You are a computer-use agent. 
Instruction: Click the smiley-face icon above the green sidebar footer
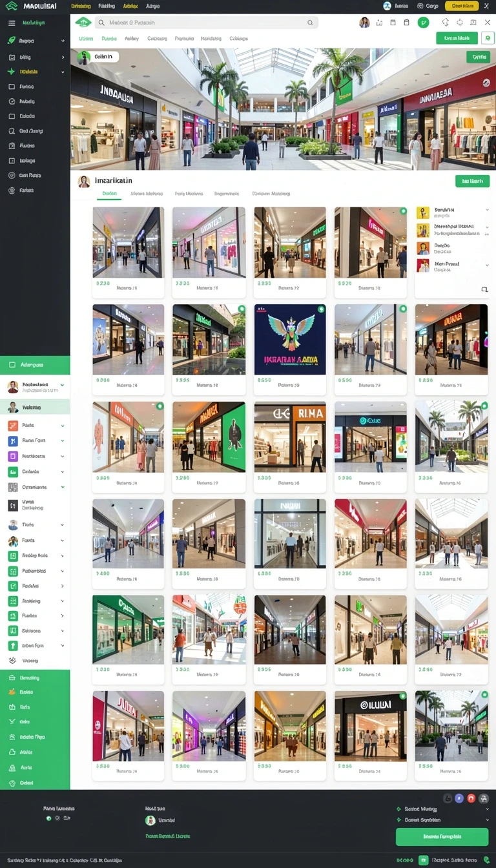click(x=12, y=661)
